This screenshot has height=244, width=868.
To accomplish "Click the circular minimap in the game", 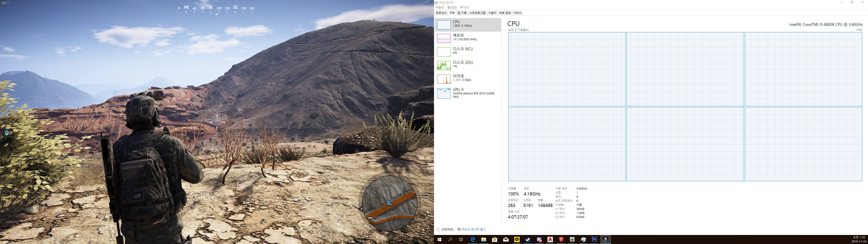I will tap(390, 203).
